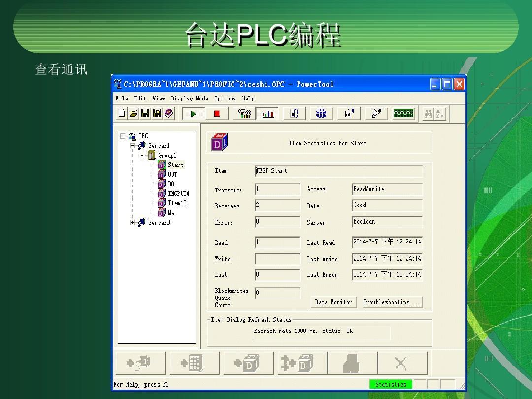532x399 pixels.
Task: Click the Delete X bottom button
Action: coord(402,363)
